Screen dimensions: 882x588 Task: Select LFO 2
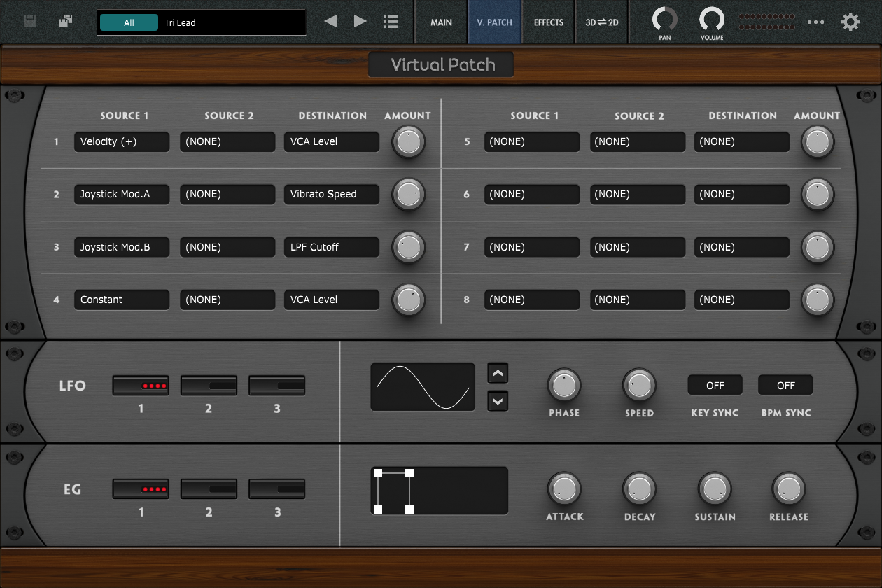click(x=208, y=384)
